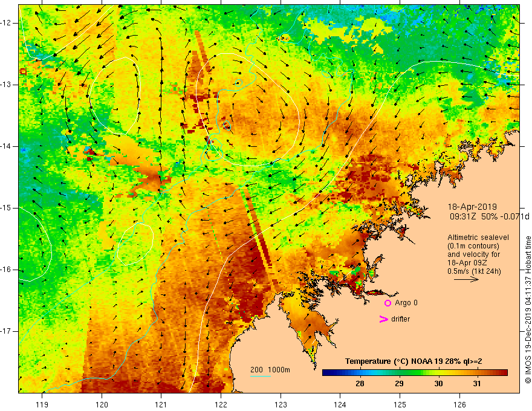Click the 31 tick on the temperature scale
The width and height of the screenshot is (532, 411).
[x=477, y=384]
